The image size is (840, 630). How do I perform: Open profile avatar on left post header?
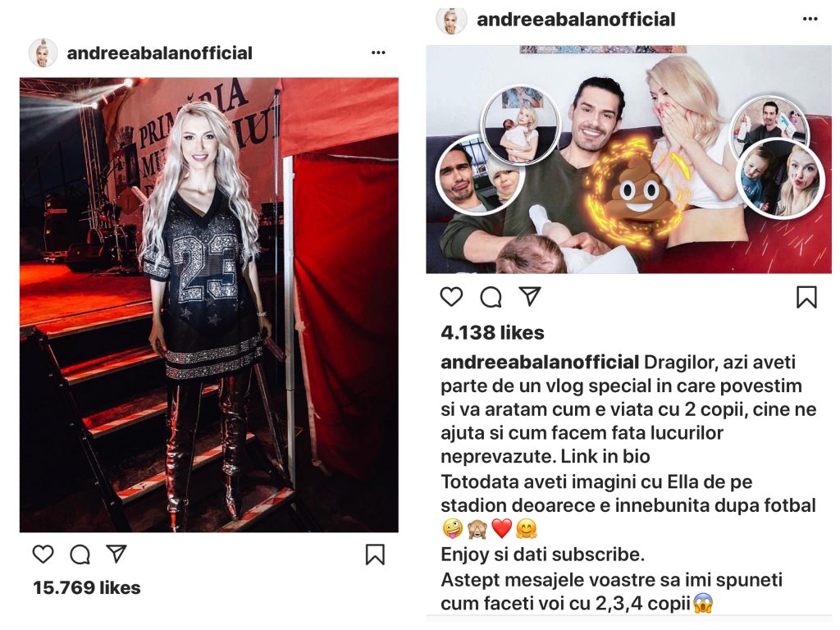(43, 52)
